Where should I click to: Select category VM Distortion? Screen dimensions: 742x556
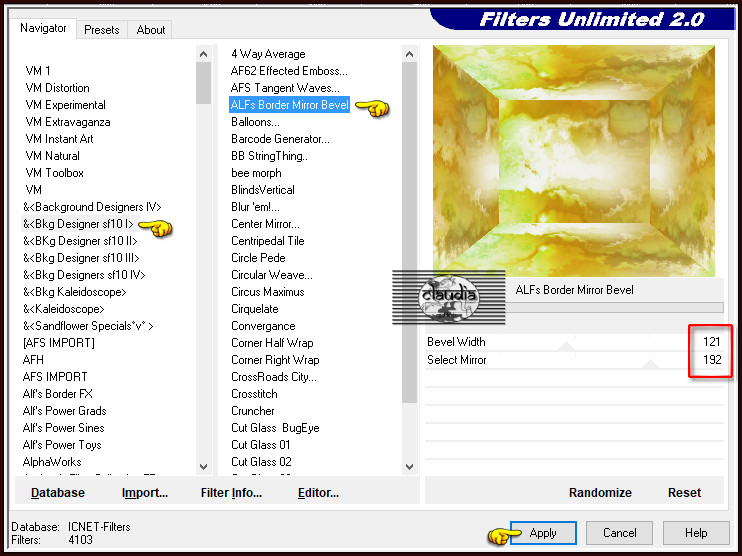(x=57, y=88)
